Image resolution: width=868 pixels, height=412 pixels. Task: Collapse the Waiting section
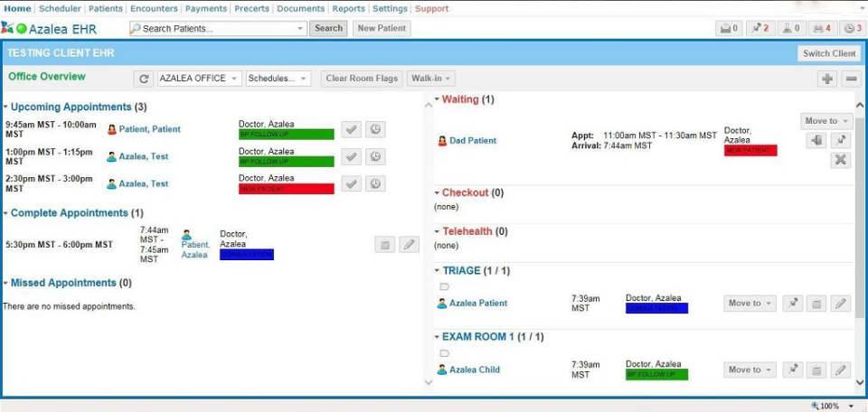[x=437, y=99]
